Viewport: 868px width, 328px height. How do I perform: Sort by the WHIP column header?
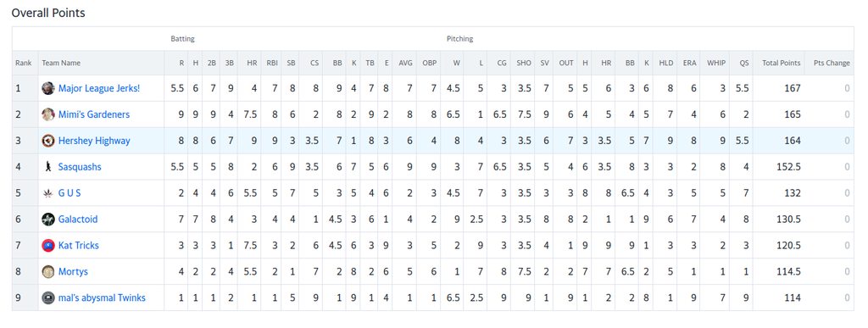point(716,63)
